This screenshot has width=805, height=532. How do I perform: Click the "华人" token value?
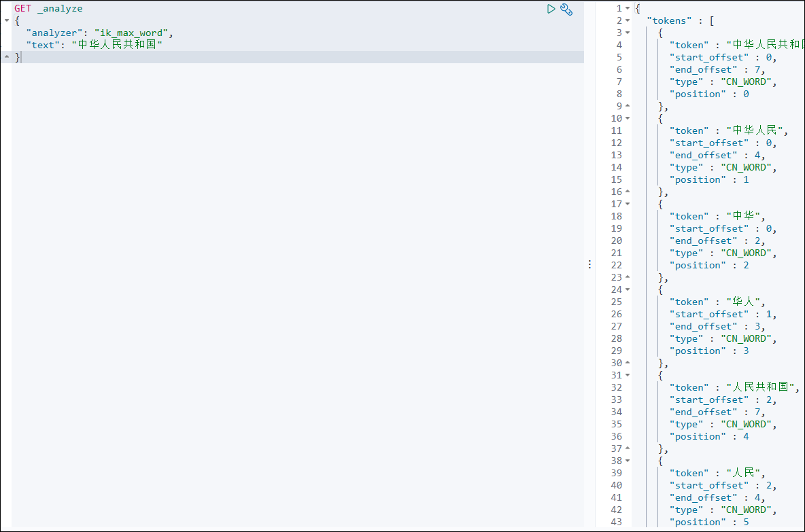point(743,302)
